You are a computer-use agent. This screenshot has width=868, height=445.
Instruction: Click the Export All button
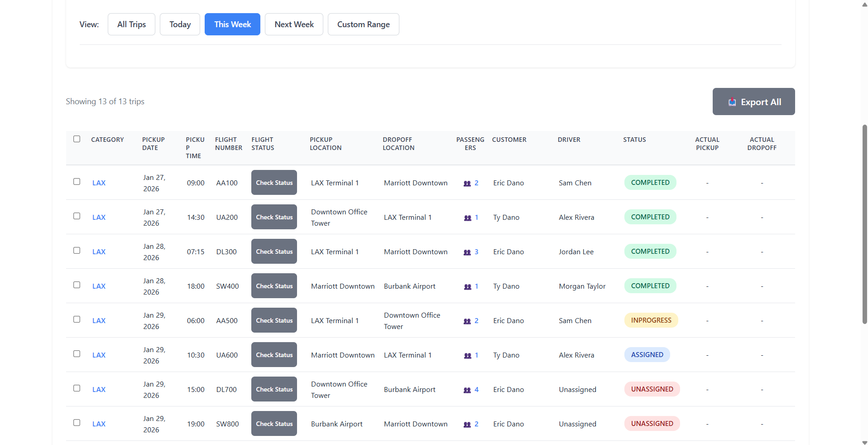point(753,102)
